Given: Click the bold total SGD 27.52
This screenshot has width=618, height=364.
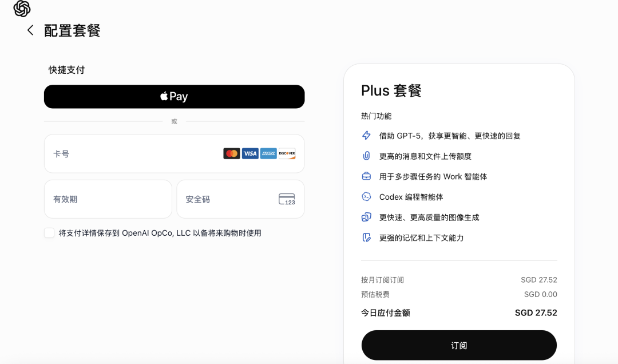Looking at the screenshot, I should [x=536, y=312].
